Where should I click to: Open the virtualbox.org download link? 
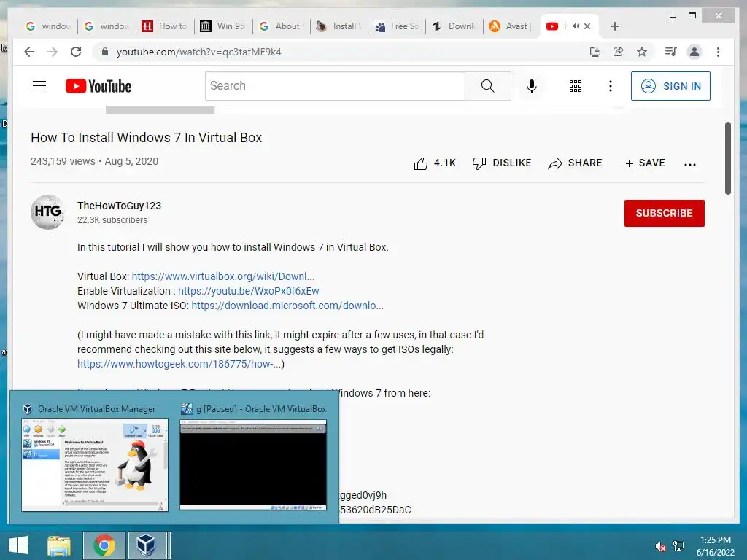tap(223, 276)
